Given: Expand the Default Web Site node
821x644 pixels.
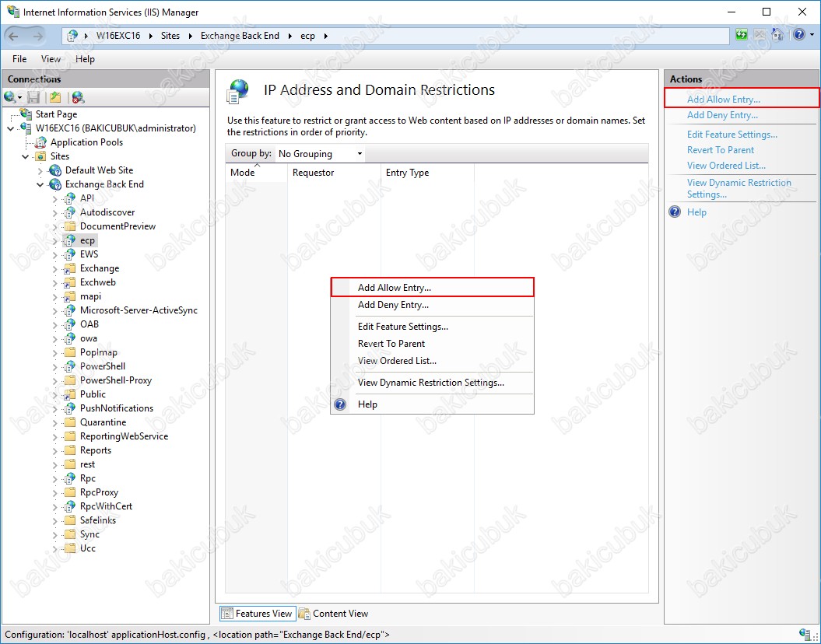Looking at the screenshot, I should click(x=40, y=170).
